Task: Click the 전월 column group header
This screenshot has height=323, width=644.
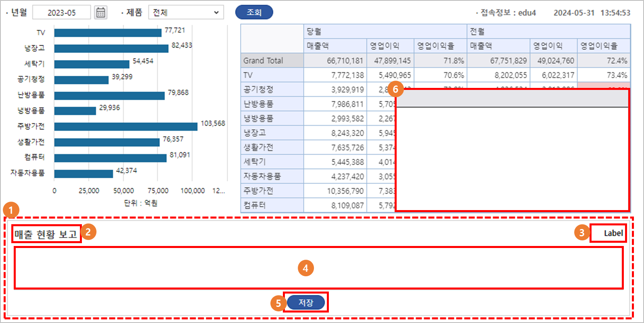Action: [549, 31]
